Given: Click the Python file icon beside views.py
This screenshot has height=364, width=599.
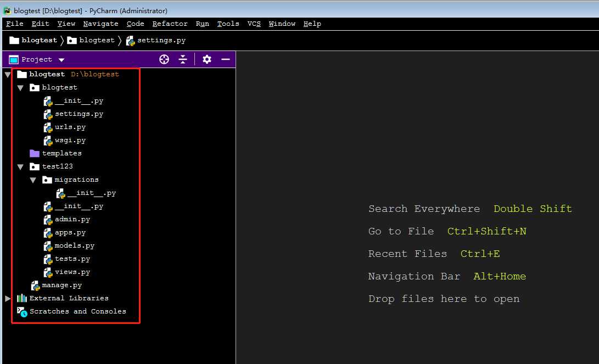Looking at the screenshot, I should pyautogui.click(x=48, y=272).
